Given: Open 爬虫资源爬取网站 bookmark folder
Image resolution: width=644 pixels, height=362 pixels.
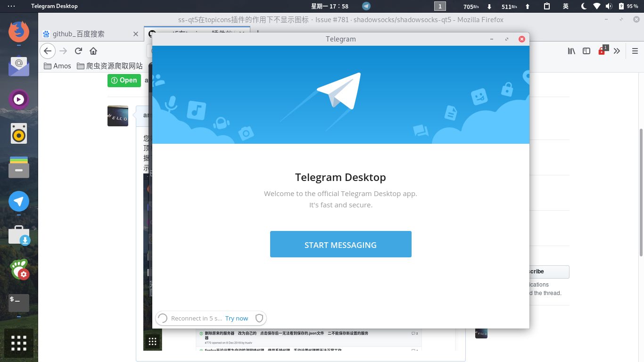Looking at the screenshot, I should pyautogui.click(x=110, y=66).
